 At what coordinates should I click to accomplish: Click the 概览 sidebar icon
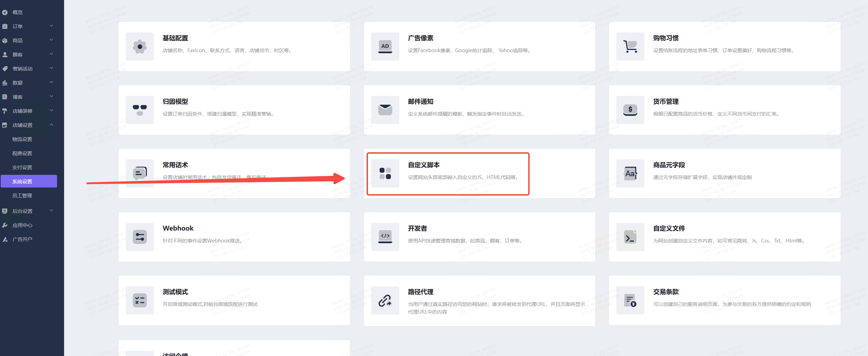[x=5, y=12]
